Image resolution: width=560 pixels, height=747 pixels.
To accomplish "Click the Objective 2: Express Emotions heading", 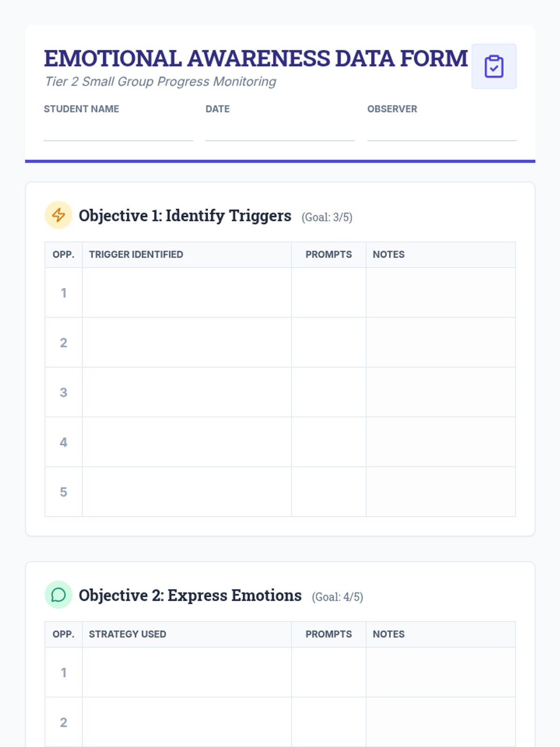I will pyautogui.click(x=190, y=595).
